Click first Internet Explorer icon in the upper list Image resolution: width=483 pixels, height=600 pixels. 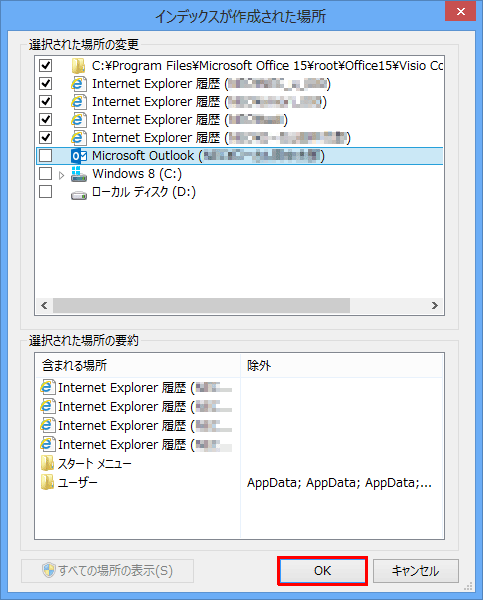(x=78, y=83)
